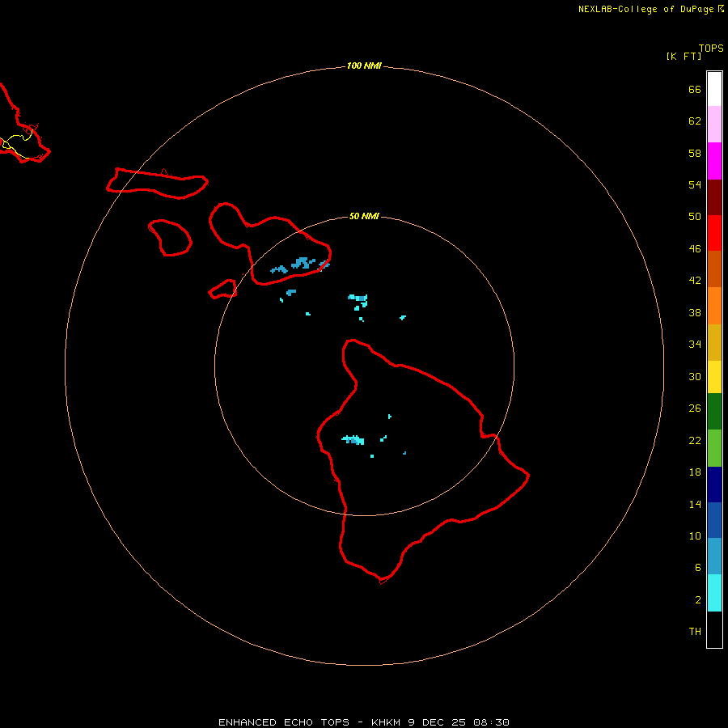The image size is (728, 728).
Task: Click the small Kahoolawe island outline
Action: coord(223,289)
